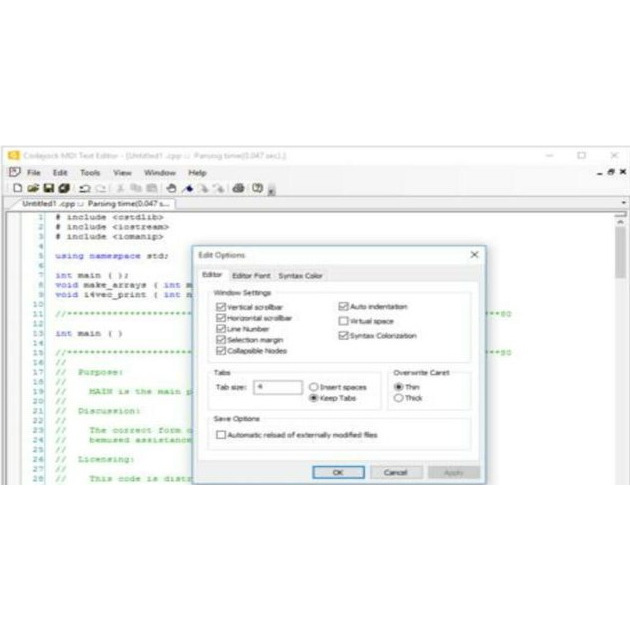Click the New file toolbar icon
This screenshot has height=630, width=630.
click(17, 188)
